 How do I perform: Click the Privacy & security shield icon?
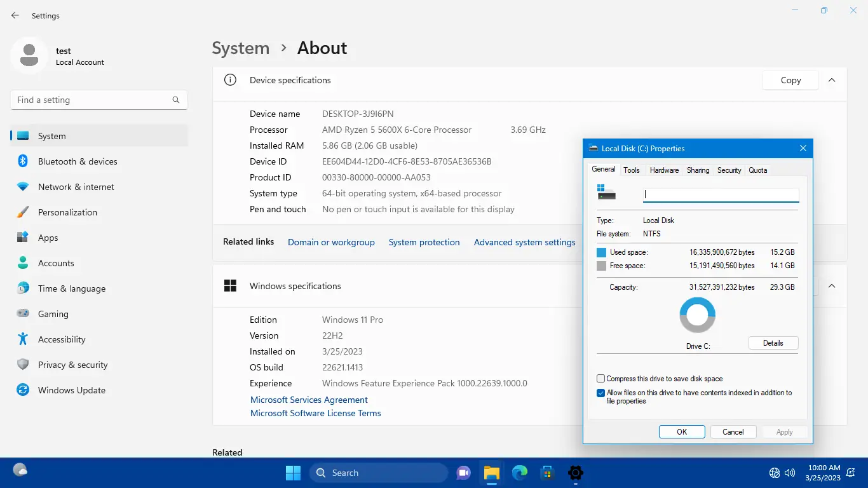[x=23, y=365]
